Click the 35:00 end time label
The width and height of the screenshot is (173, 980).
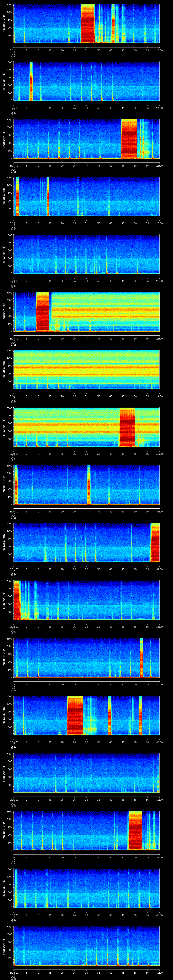tap(159, 742)
